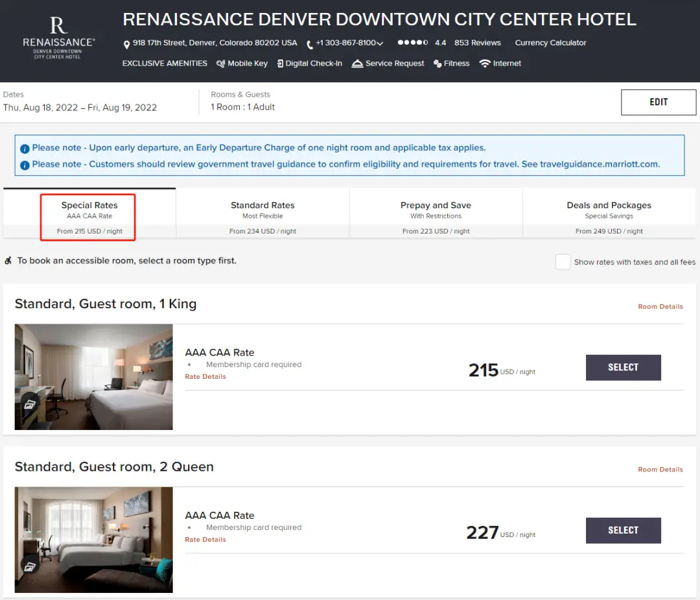Click the Fitness icon
This screenshot has height=600, width=700.
pos(438,64)
